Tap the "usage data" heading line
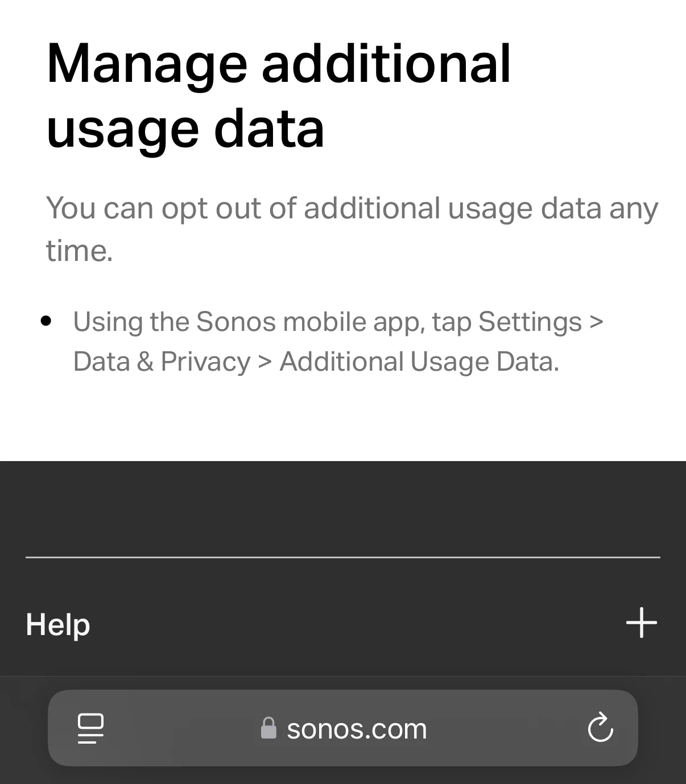 click(185, 128)
